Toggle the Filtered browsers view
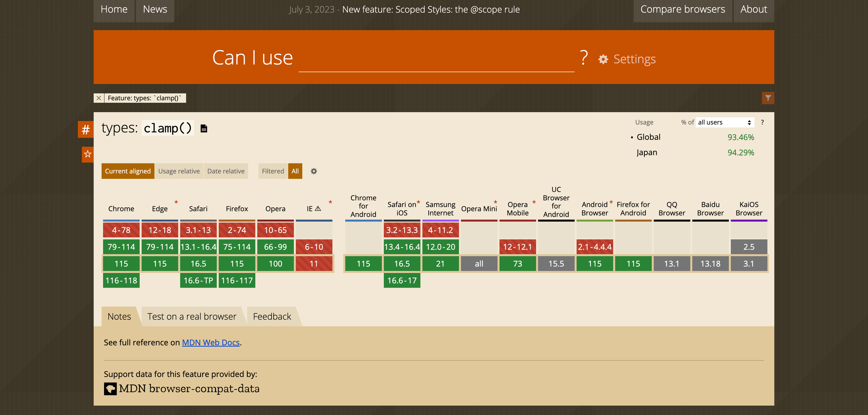The width and height of the screenshot is (868, 415). point(273,171)
